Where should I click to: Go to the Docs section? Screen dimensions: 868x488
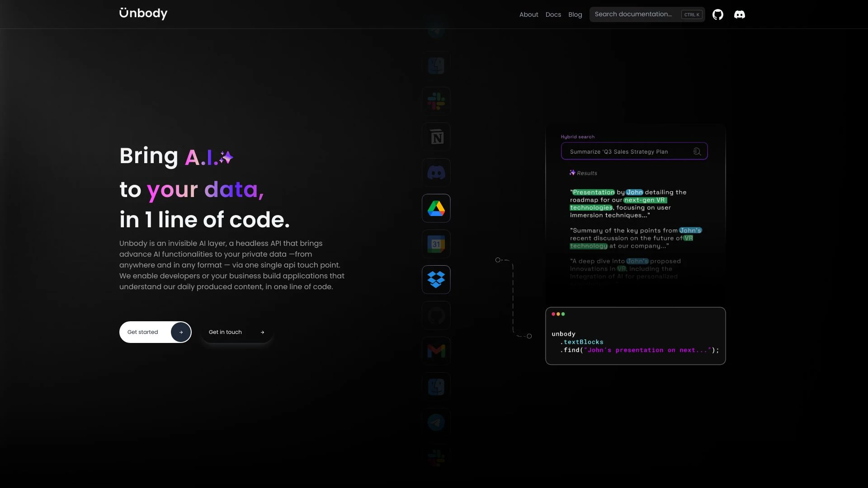pos(553,14)
